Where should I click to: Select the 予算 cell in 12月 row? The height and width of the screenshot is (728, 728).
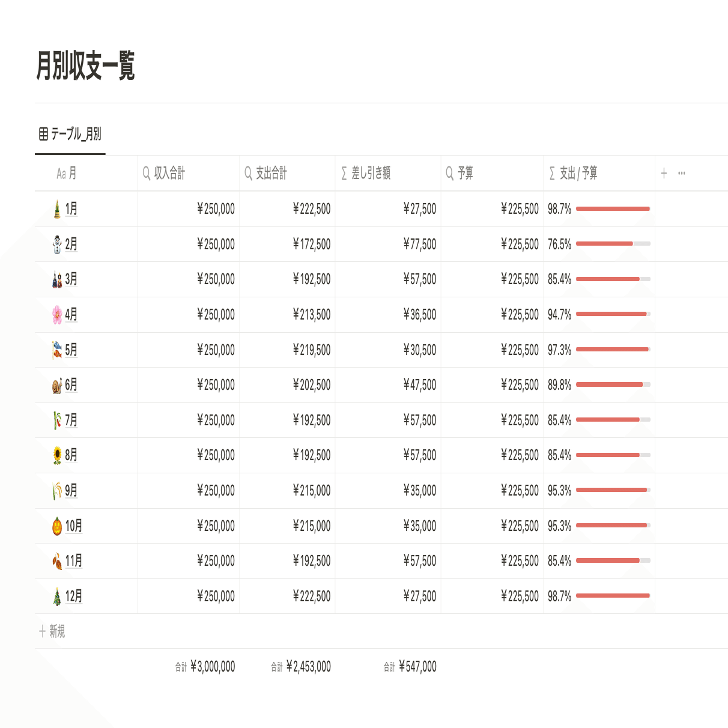tap(492, 596)
